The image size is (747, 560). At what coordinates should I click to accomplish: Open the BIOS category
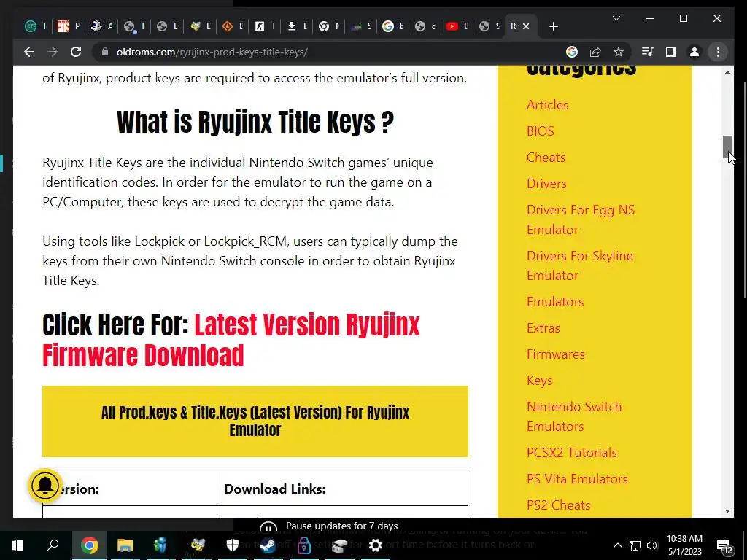point(541,131)
